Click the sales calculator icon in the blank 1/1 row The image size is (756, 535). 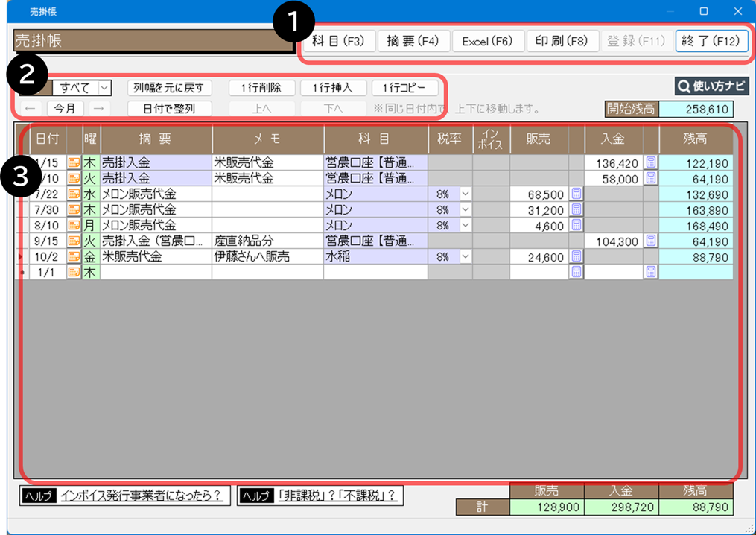pos(576,272)
